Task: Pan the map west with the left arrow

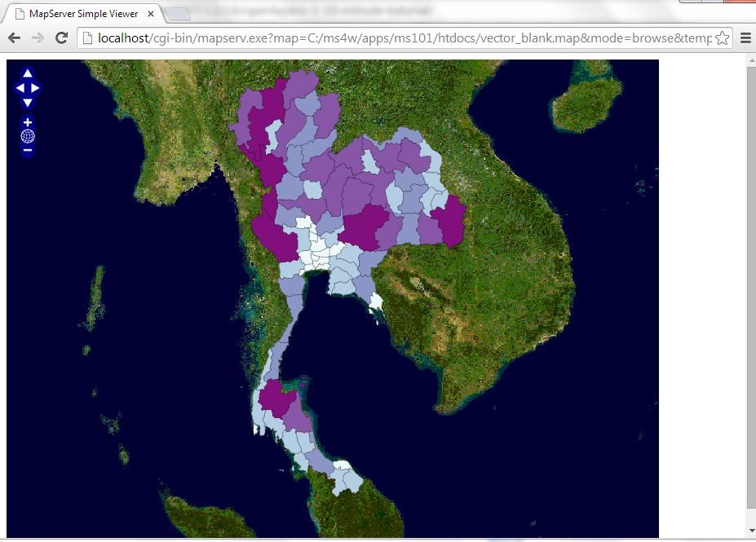Action: [x=20, y=88]
